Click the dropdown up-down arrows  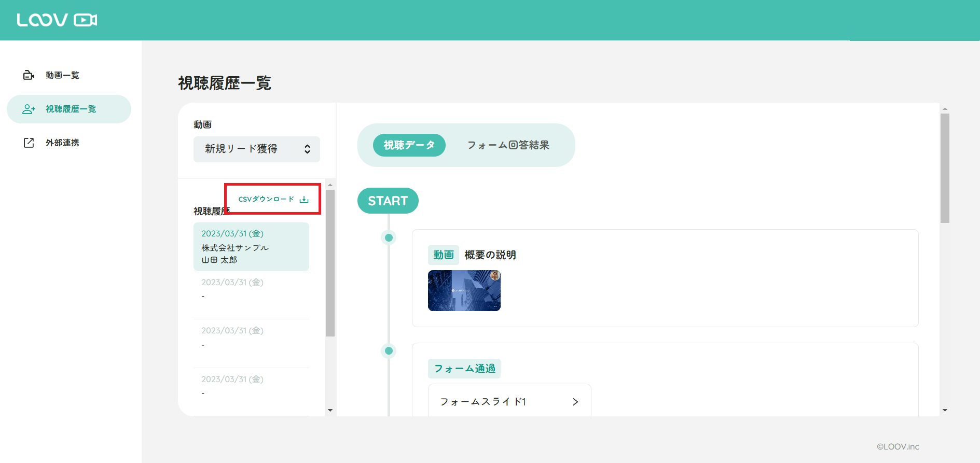pos(307,149)
